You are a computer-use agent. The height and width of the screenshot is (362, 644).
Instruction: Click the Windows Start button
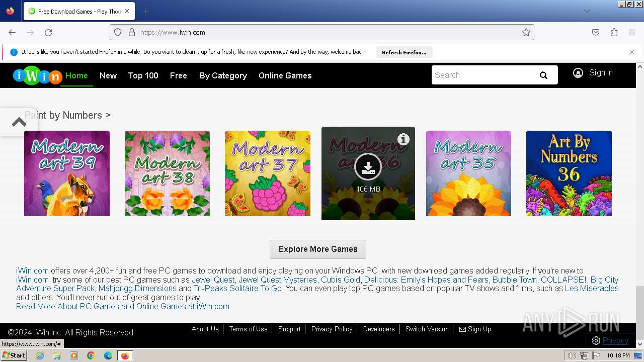tap(14, 355)
